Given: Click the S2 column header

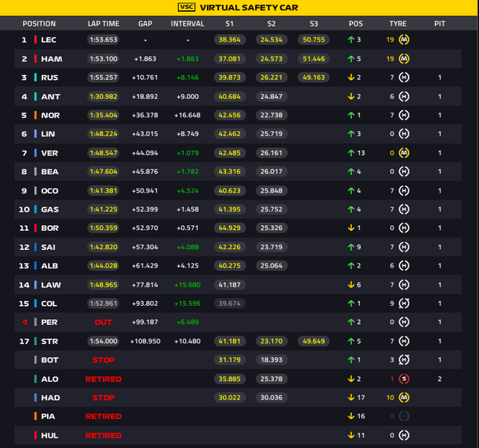Looking at the screenshot, I should 271,23.
